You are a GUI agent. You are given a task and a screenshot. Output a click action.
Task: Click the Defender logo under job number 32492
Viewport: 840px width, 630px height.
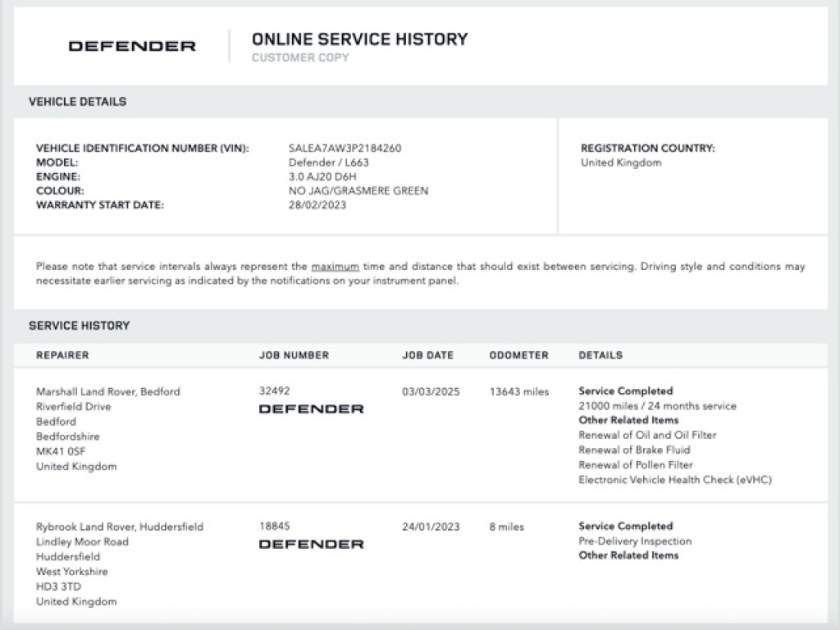pos(311,409)
